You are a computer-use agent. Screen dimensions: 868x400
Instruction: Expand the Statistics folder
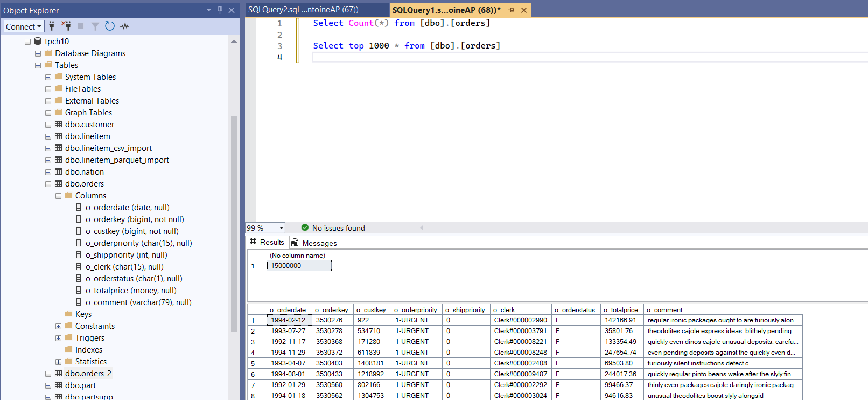[58, 362]
